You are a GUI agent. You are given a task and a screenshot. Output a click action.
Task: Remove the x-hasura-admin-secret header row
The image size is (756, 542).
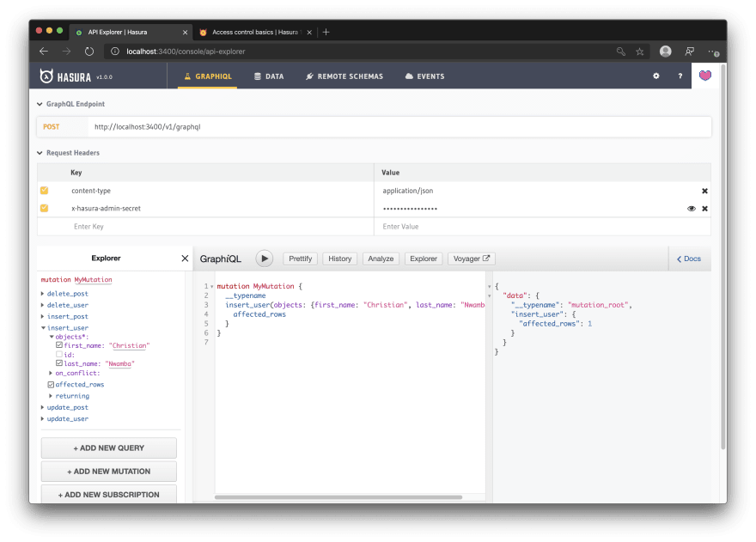click(x=704, y=209)
